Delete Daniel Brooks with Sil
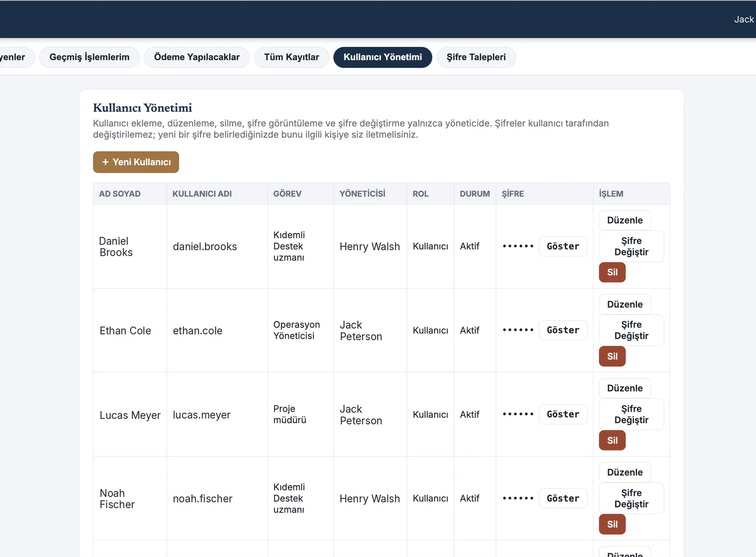This screenshot has height=557, width=756. point(612,272)
